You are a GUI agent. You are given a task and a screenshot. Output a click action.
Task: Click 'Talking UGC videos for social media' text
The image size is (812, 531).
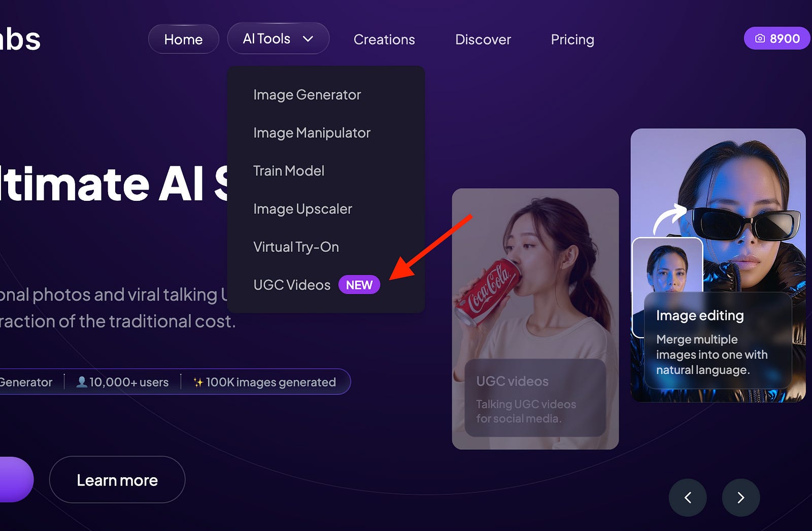click(526, 411)
